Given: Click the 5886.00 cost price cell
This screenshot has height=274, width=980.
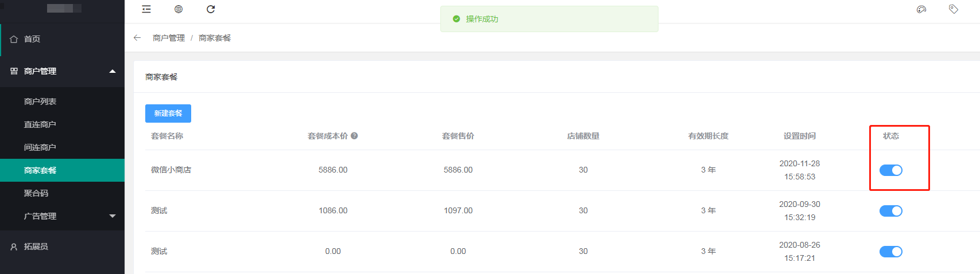Looking at the screenshot, I should pos(333,170).
